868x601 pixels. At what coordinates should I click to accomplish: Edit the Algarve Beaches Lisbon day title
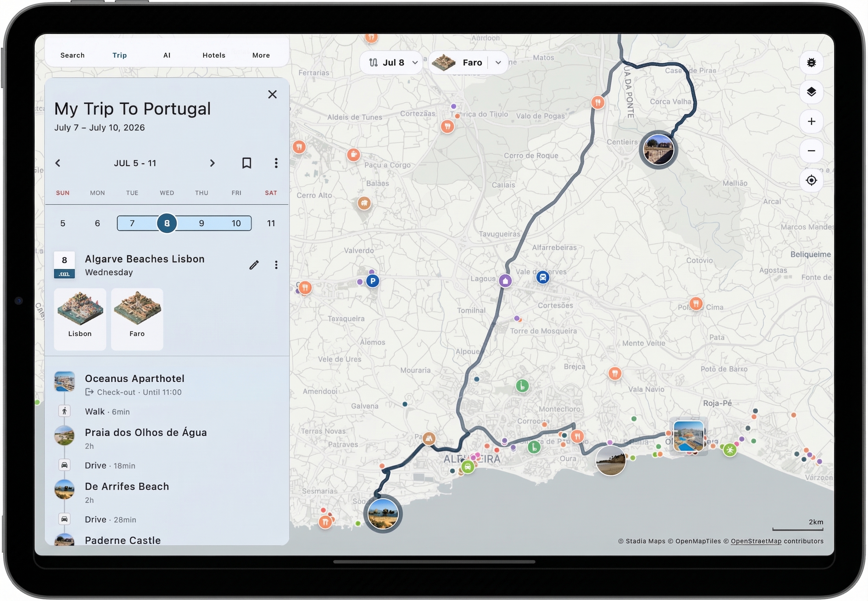254,264
